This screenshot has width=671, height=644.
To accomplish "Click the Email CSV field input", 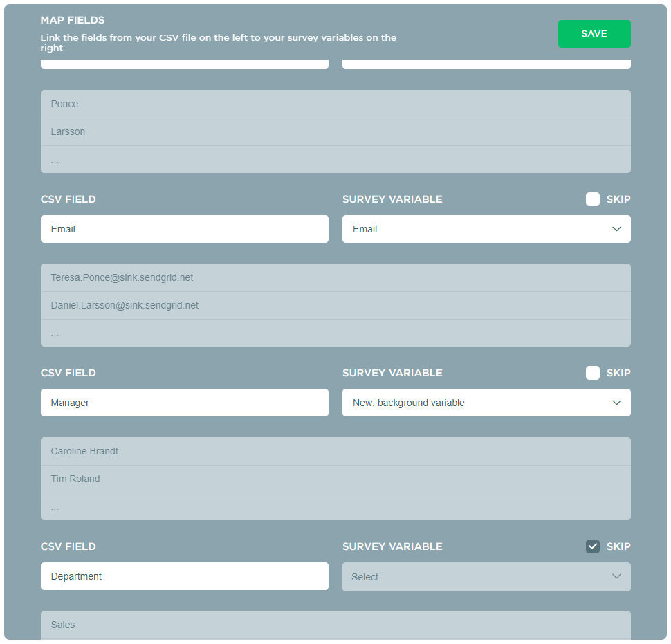I will tap(185, 229).
